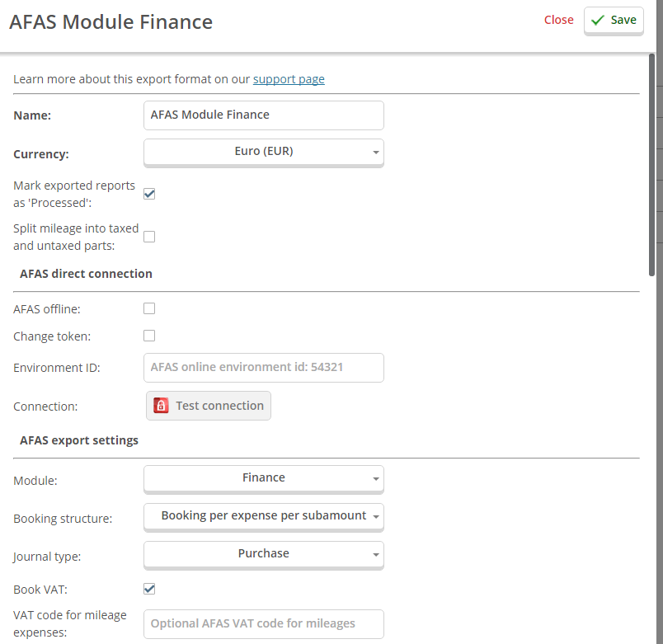Viewport: 663px width, 644px height.
Task: Enable Split mileage into taxed and untaxed parts
Action: pyautogui.click(x=149, y=237)
